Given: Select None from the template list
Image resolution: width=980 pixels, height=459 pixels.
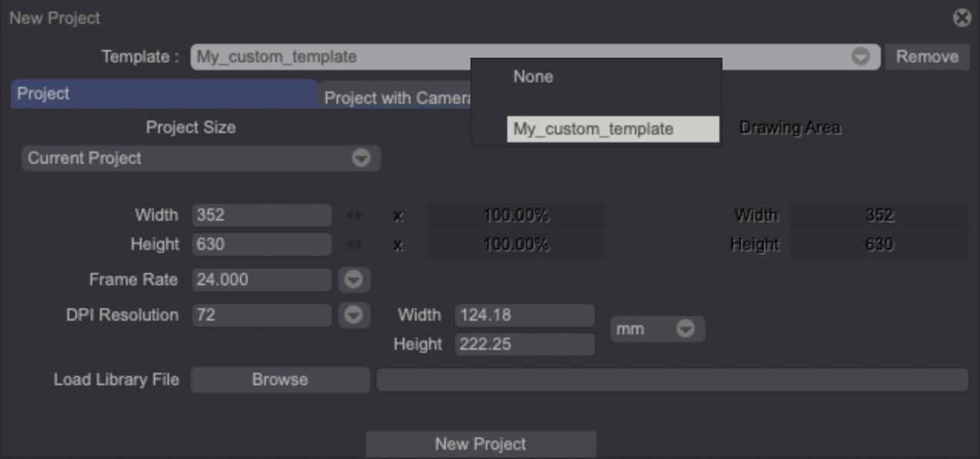Looking at the screenshot, I should 533,77.
